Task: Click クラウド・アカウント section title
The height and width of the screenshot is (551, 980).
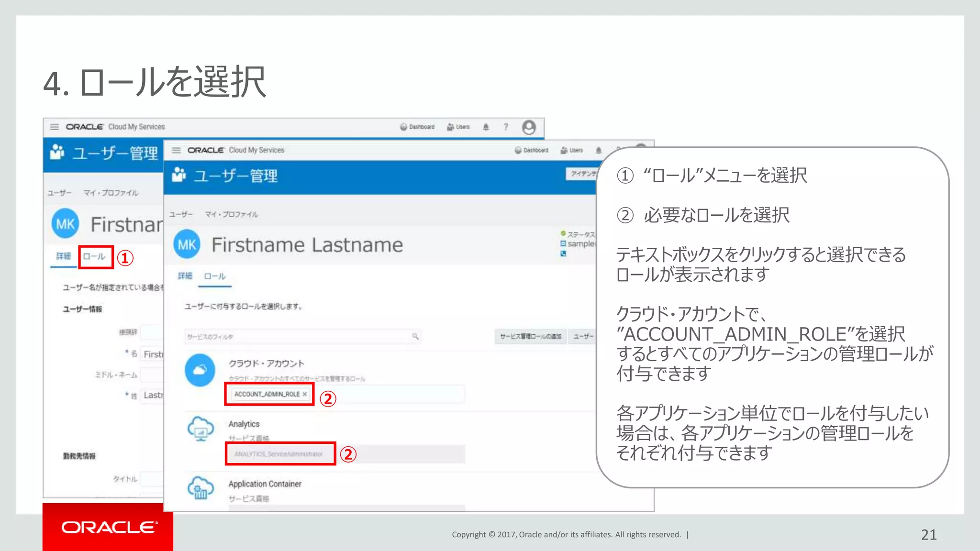Action: (267, 364)
